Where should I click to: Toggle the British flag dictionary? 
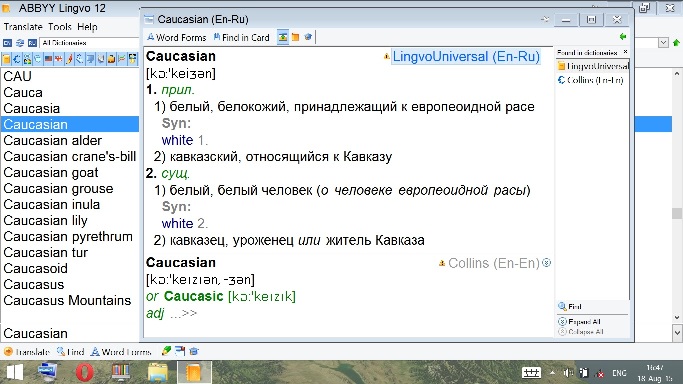pyautogui.click(x=58, y=59)
